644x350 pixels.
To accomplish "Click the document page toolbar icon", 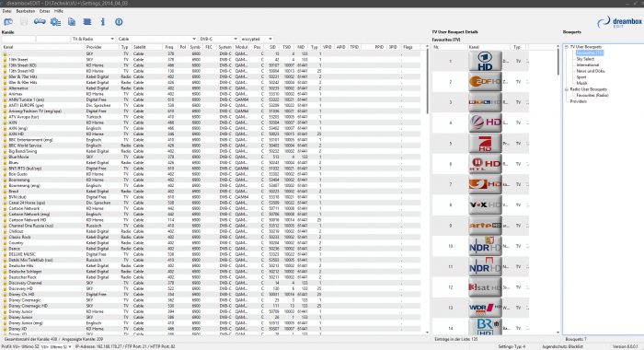I will point(72,22).
